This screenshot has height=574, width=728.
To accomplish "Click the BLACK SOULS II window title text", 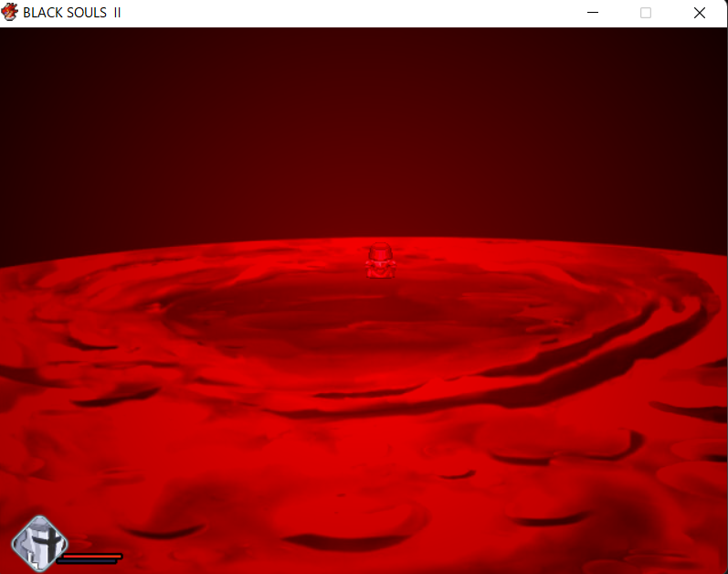I will [72, 13].
